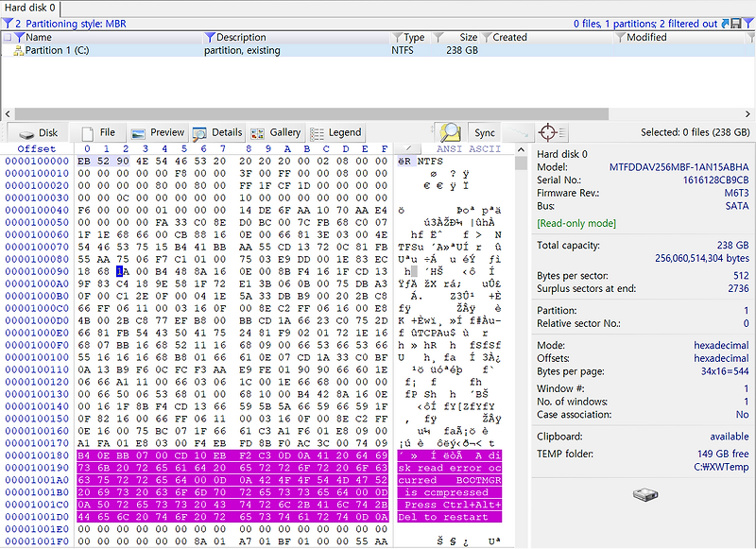Click the 'Selected: 0 files (238 GB)' status text

coord(696,132)
